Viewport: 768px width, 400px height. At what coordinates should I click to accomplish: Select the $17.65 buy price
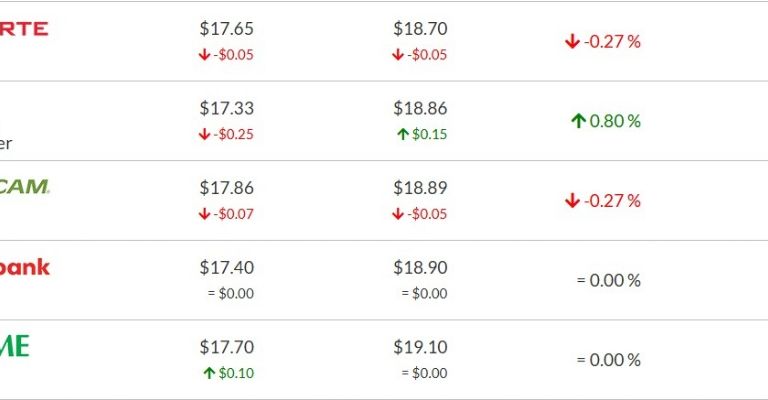click(x=226, y=29)
